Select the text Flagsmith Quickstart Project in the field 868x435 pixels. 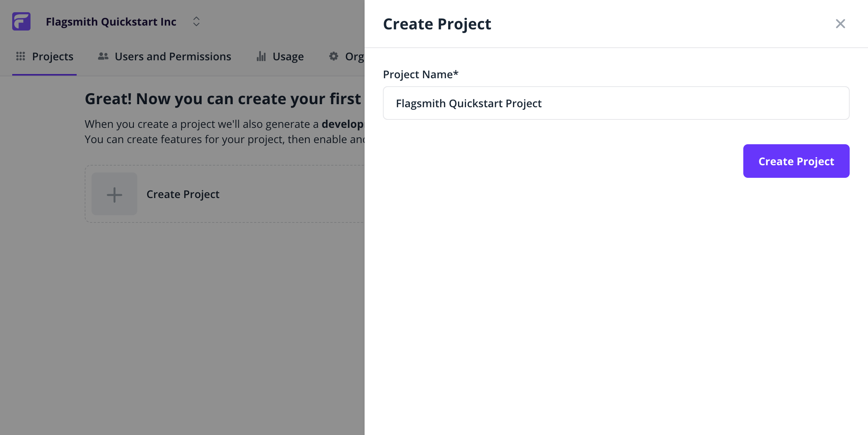click(x=469, y=103)
